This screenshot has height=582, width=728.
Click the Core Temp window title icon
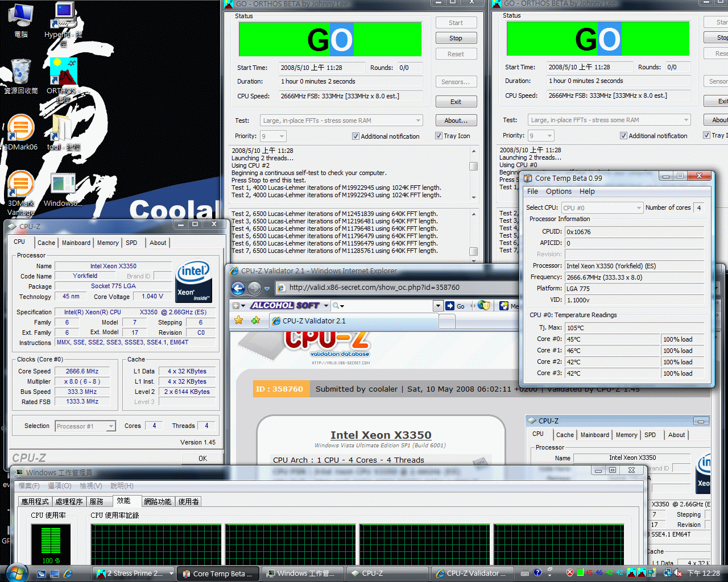[528, 178]
